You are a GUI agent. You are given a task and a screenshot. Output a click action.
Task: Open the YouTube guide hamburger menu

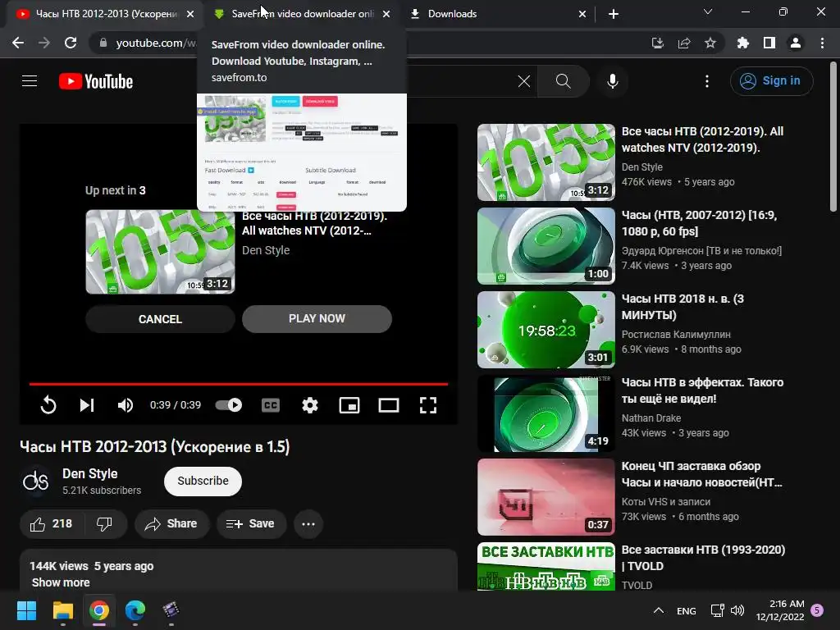(x=30, y=81)
